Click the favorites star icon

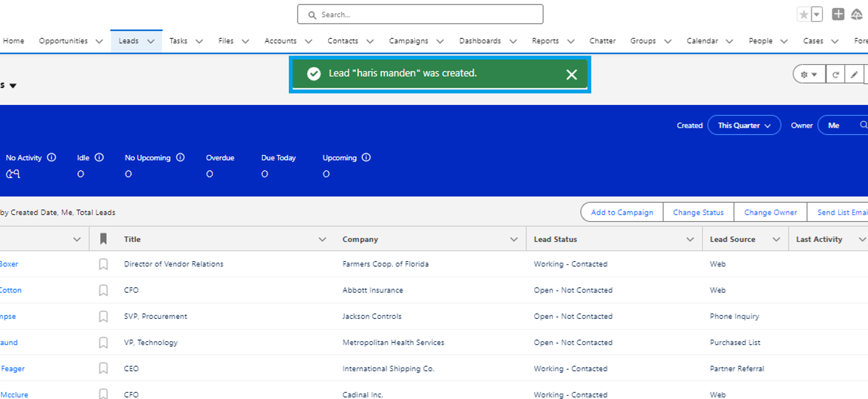(803, 13)
